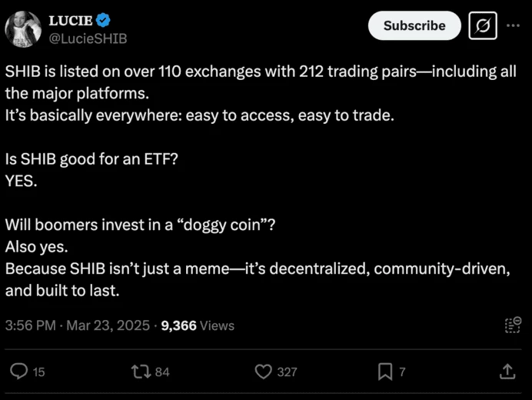This screenshot has width=532, height=400.
Task: Open the post analysis icon beside views
Action: 513,325
